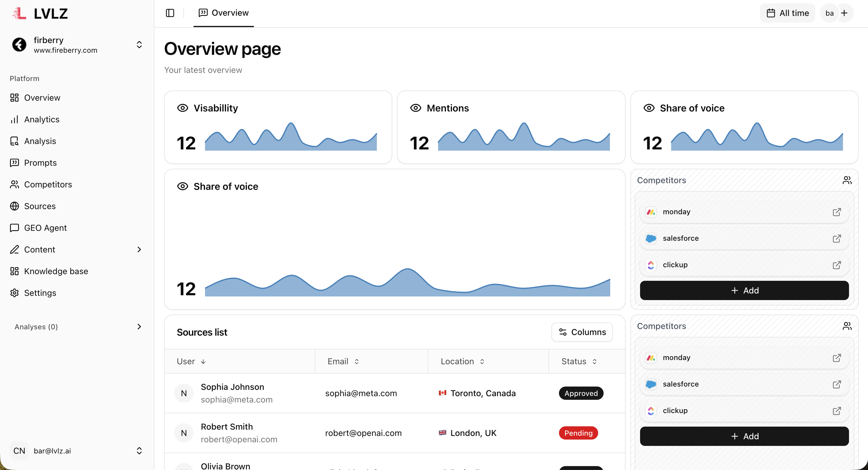Go to Analytics in sidebar
Viewport: 868px width, 470px height.
41,120
